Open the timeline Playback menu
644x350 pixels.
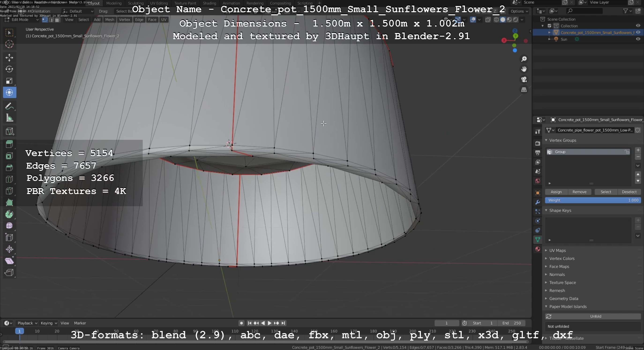pyautogui.click(x=27, y=323)
